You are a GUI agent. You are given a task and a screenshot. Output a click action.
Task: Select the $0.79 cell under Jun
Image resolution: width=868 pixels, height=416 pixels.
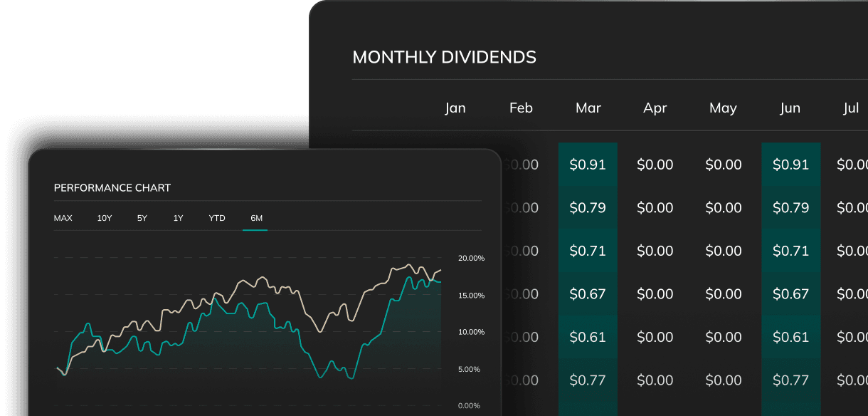pyautogui.click(x=791, y=208)
